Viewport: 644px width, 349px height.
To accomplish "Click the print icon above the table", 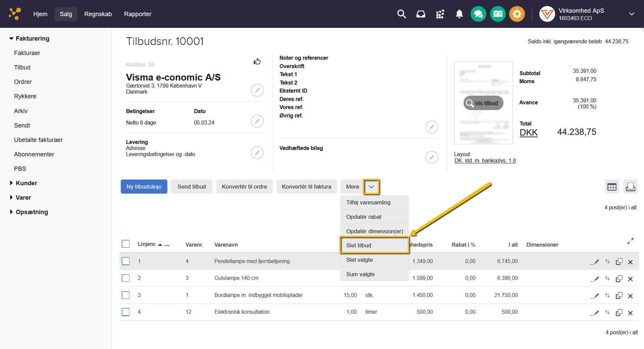I will tap(630, 187).
